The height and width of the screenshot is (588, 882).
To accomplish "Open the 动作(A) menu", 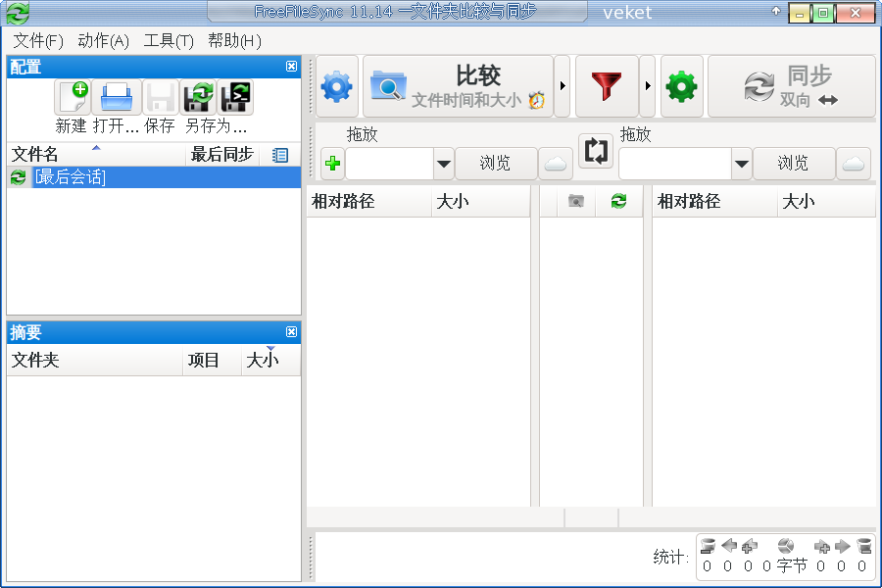I will [x=104, y=40].
